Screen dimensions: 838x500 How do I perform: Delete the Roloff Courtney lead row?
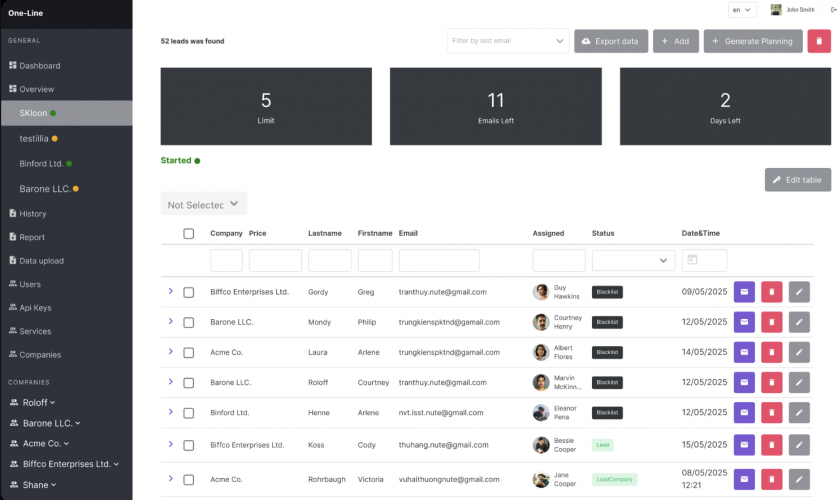pos(772,382)
